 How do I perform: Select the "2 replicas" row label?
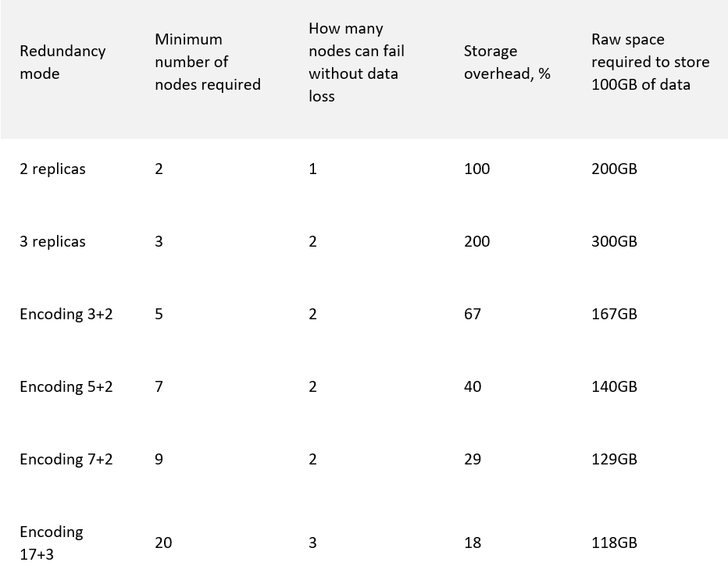click(x=52, y=169)
